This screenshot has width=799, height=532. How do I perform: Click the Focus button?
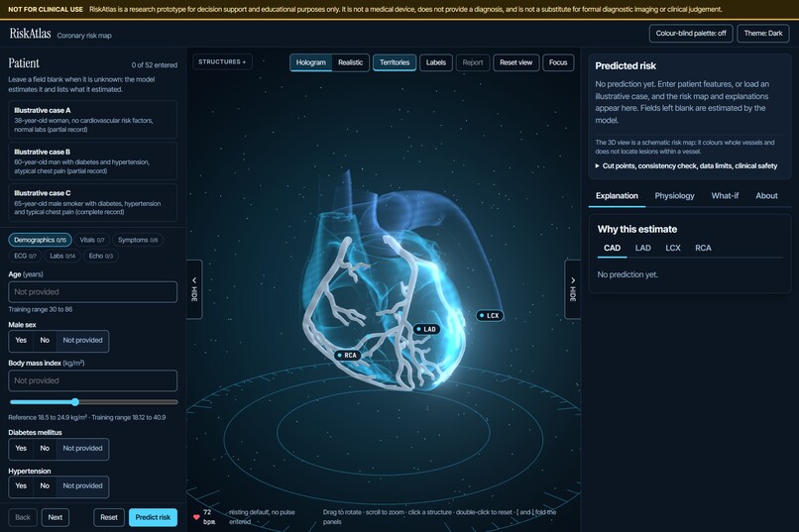(558, 62)
